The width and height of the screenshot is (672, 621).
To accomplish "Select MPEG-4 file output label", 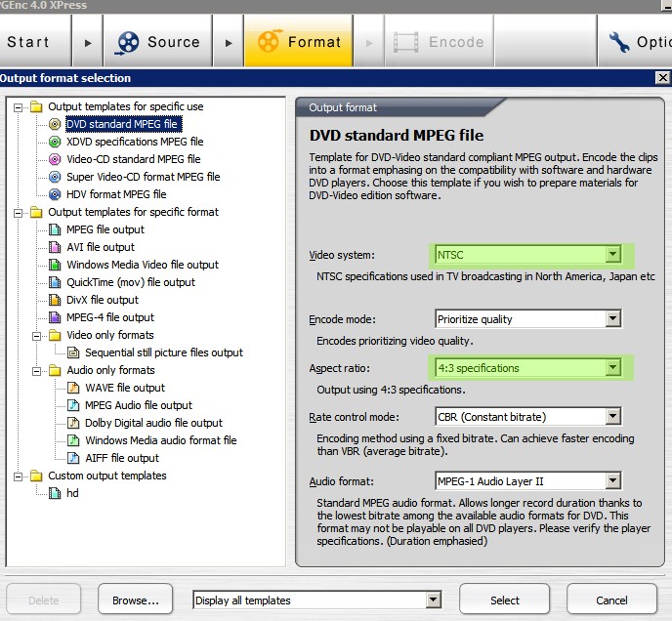I will (x=110, y=317).
